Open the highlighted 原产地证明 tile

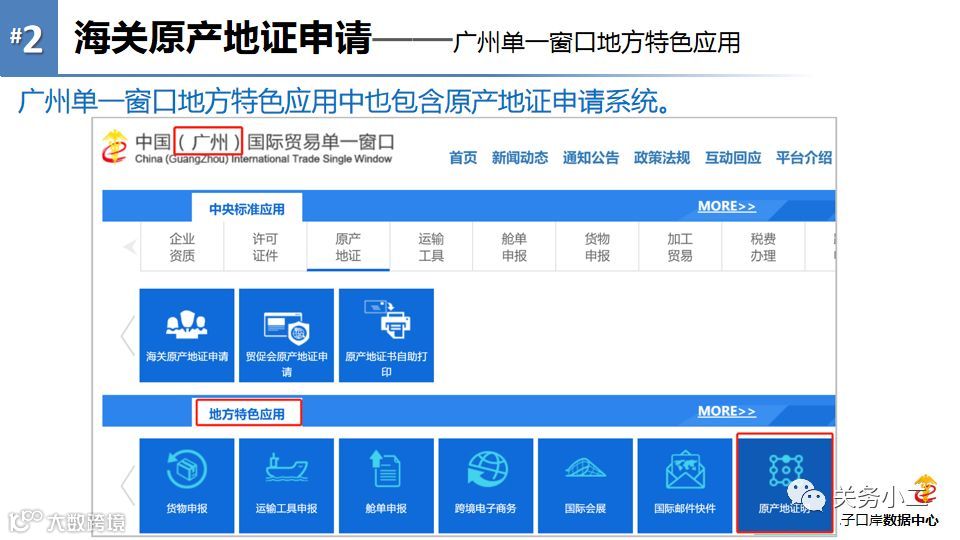click(784, 484)
